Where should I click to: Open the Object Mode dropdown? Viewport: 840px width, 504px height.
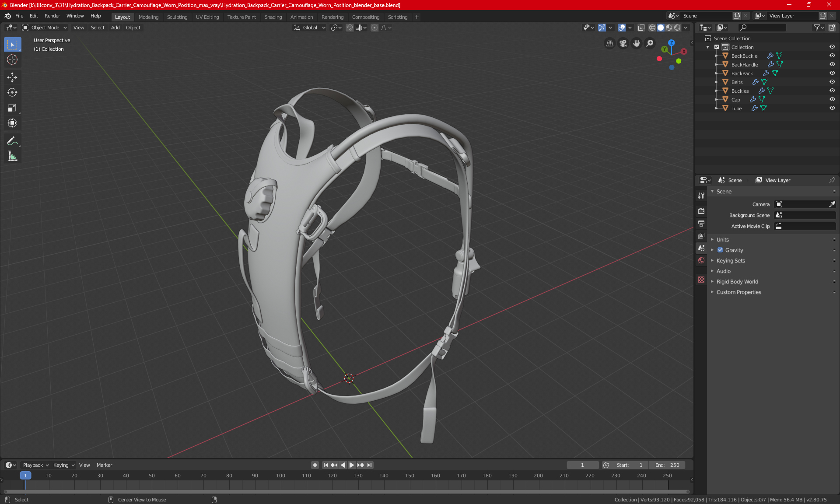tap(45, 28)
